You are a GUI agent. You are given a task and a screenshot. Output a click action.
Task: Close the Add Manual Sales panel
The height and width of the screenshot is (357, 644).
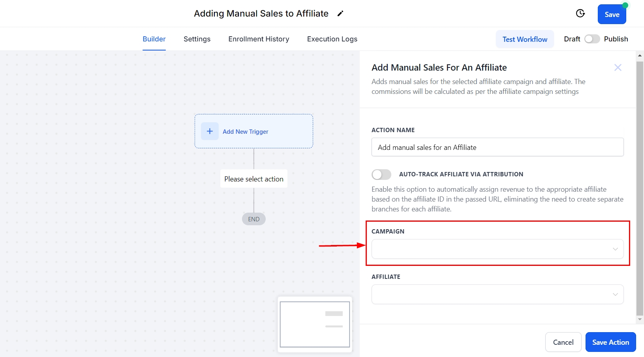[618, 67]
